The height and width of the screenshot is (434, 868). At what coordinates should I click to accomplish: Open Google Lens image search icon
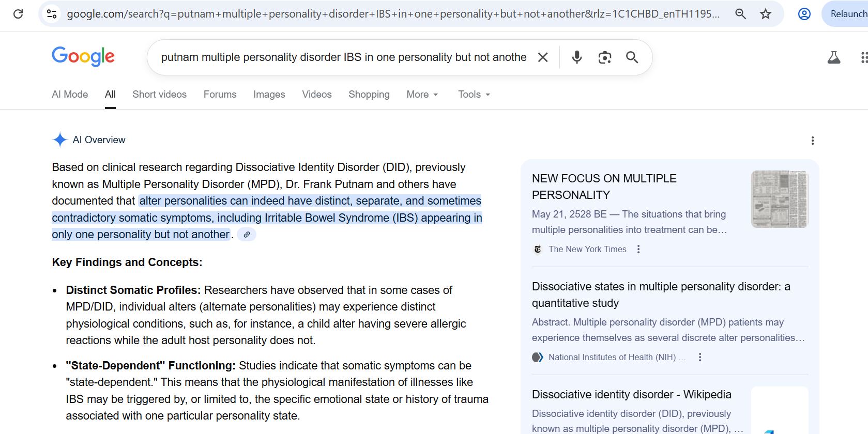(x=604, y=57)
